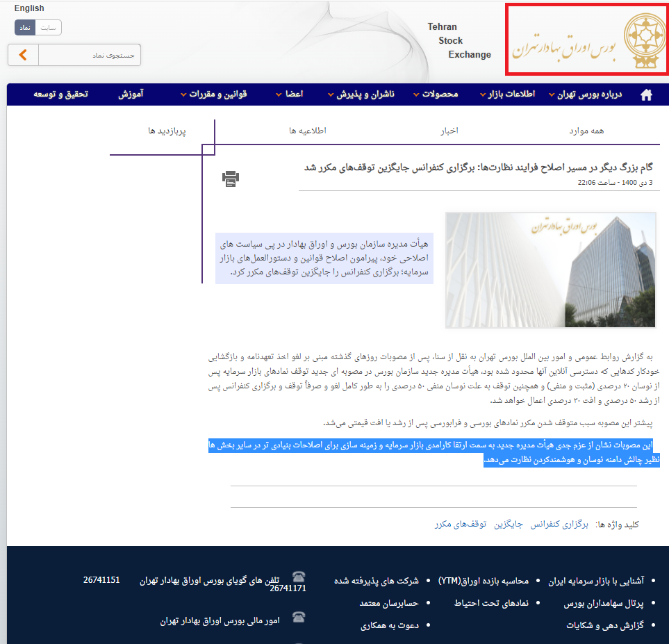Open نمادهای تحت احتیاط footer link
The height and width of the screenshot is (644, 669).
point(492,604)
